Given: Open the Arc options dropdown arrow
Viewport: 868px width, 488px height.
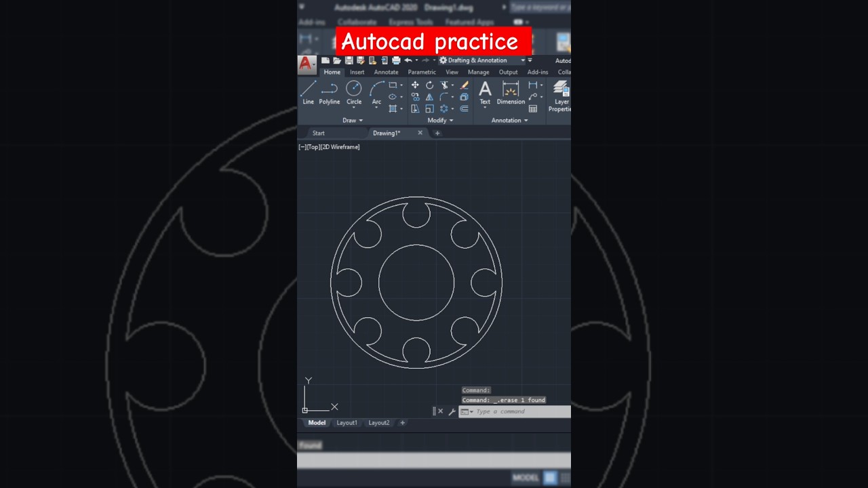Looking at the screenshot, I should 376,107.
